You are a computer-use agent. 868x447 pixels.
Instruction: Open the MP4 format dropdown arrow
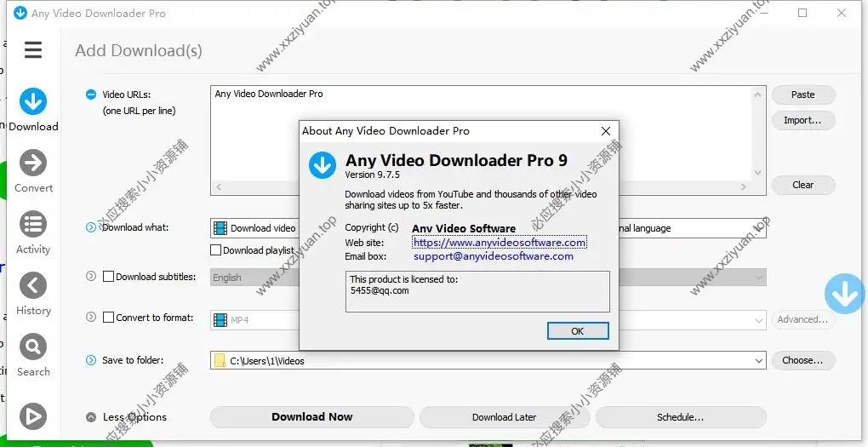point(759,320)
